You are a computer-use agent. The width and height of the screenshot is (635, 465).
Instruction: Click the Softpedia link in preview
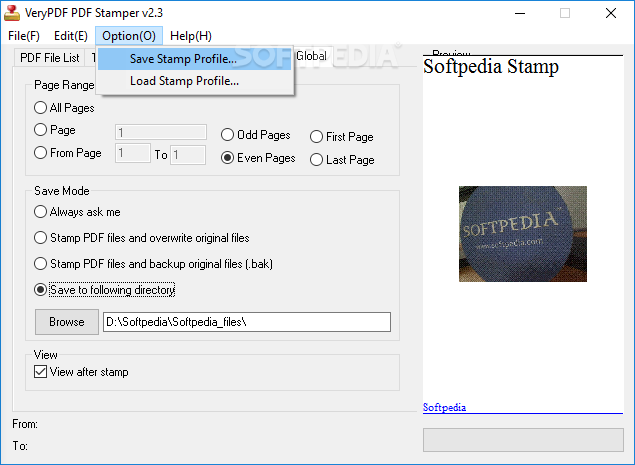pyautogui.click(x=444, y=407)
